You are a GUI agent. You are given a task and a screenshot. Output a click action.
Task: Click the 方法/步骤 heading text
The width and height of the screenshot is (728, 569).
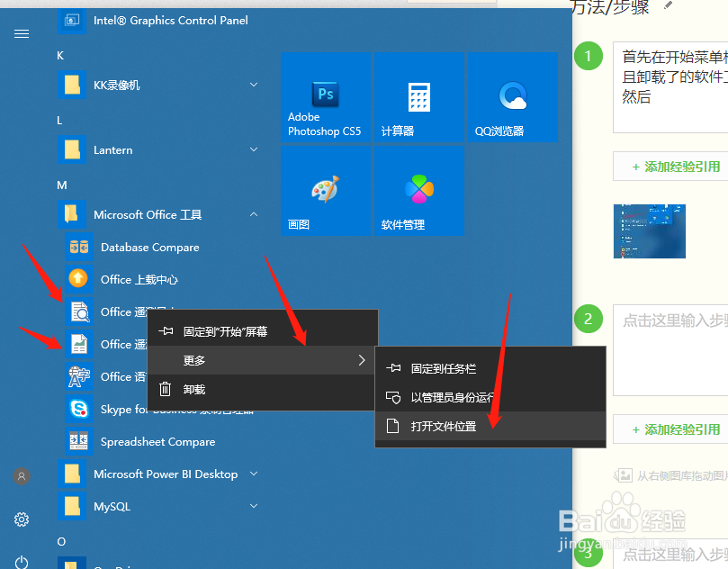(x=610, y=7)
